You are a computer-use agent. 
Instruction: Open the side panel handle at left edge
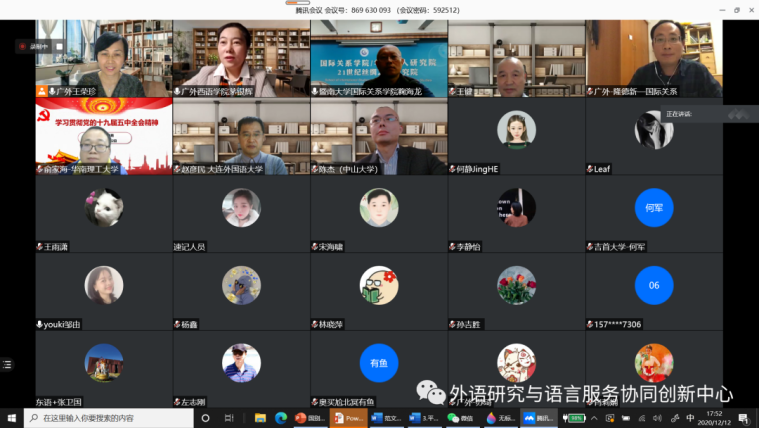tap(7, 365)
